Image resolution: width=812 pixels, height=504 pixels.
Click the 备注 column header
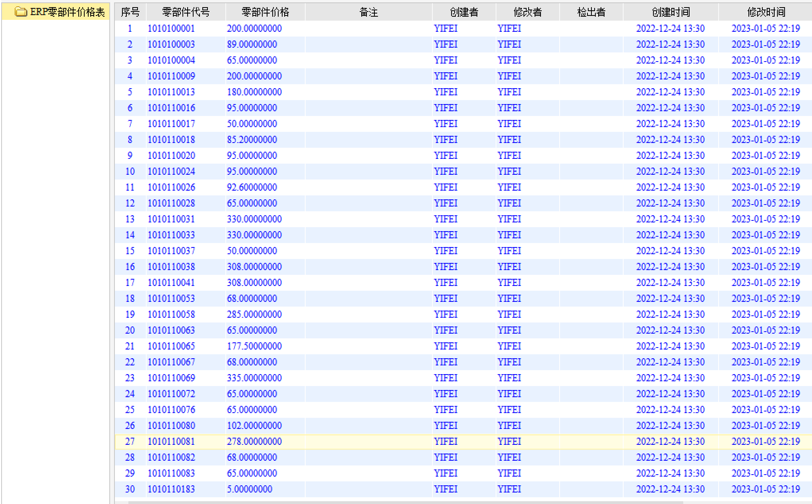pyautogui.click(x=368, y=12)
